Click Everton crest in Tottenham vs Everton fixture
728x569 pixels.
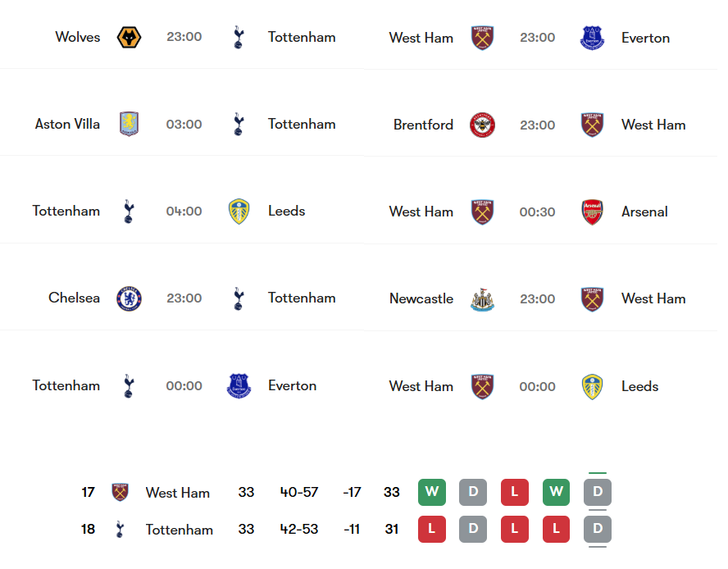click(239, 385)
